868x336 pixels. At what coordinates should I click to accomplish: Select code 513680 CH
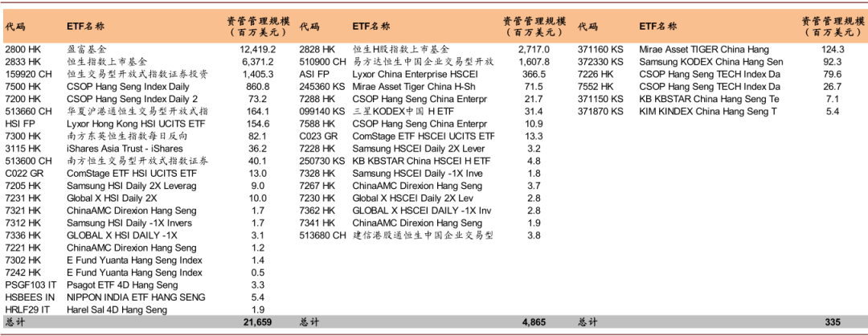pos(323,236)
